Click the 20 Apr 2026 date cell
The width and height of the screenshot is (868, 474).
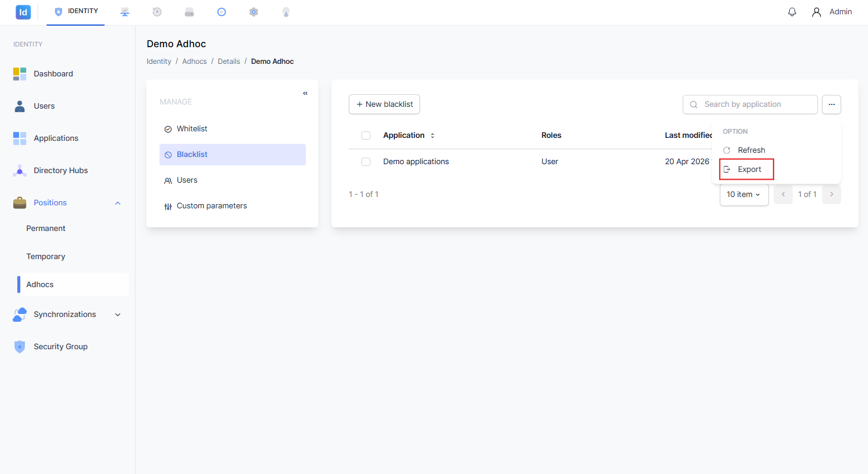(x=688, y=162)
